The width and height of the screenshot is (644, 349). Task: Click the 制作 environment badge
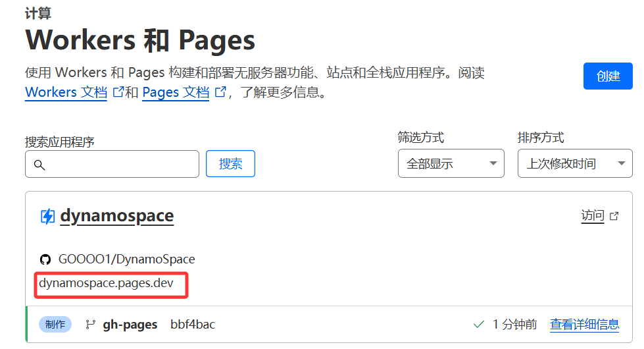point(55,325)
